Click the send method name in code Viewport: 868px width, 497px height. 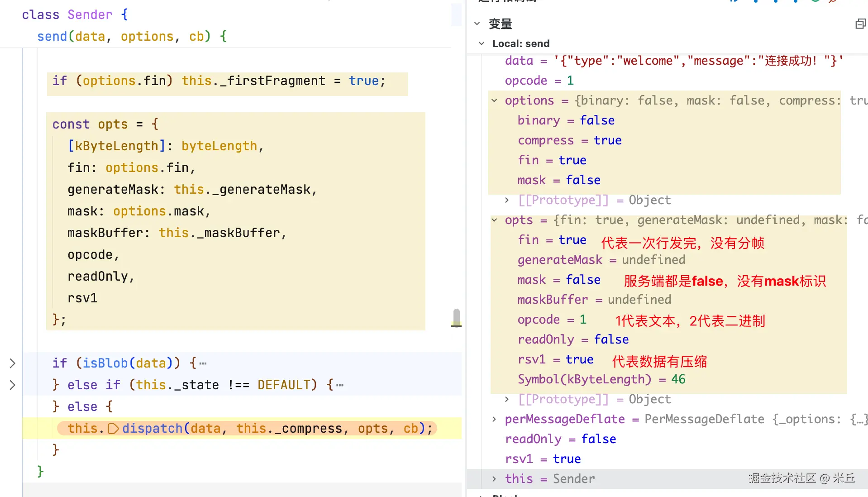[x=52, y=37]
